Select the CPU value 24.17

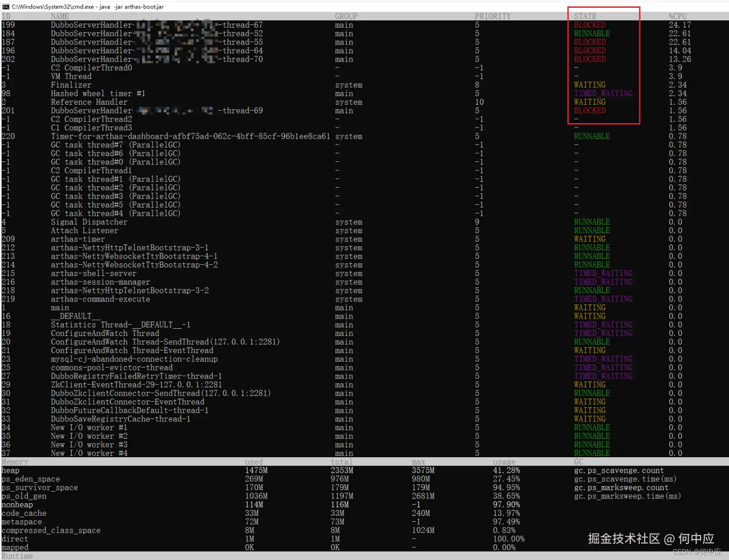click(x=680, y=25)
